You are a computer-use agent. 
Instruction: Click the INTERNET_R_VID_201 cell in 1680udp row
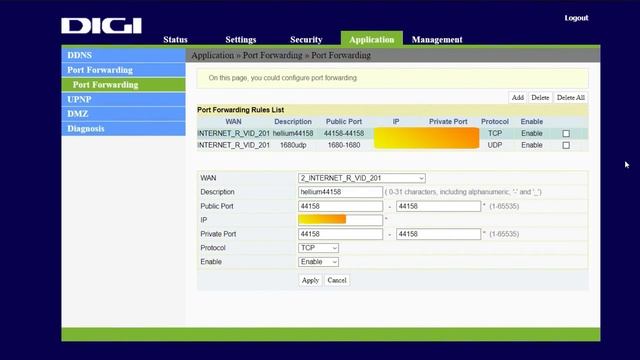click(233, 145)
